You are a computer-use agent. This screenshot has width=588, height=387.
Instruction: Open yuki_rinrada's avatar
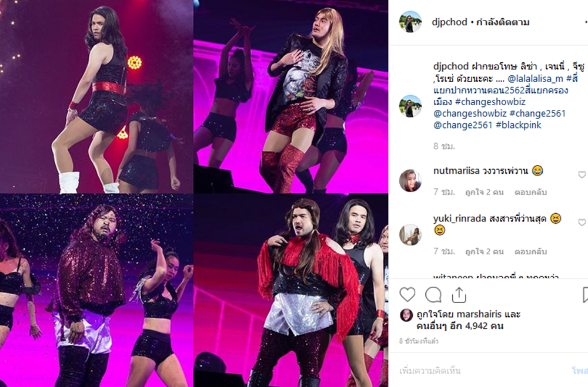pyautogui.click(x=410, y=235)
